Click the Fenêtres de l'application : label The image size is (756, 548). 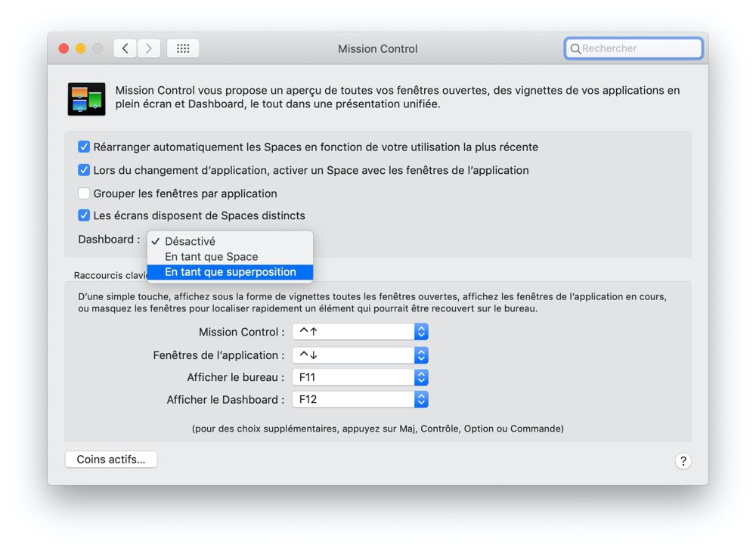point(218,355)
